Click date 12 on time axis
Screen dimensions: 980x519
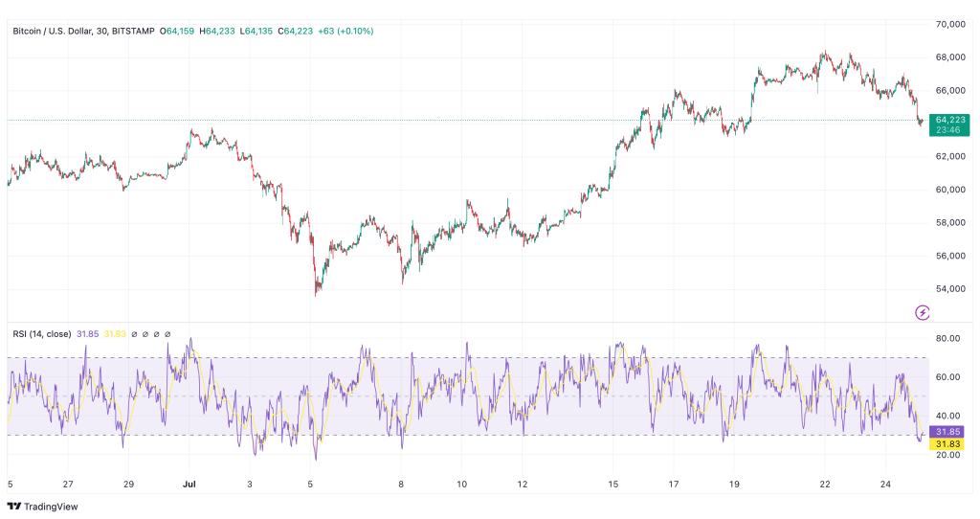(x=523, y=484)
